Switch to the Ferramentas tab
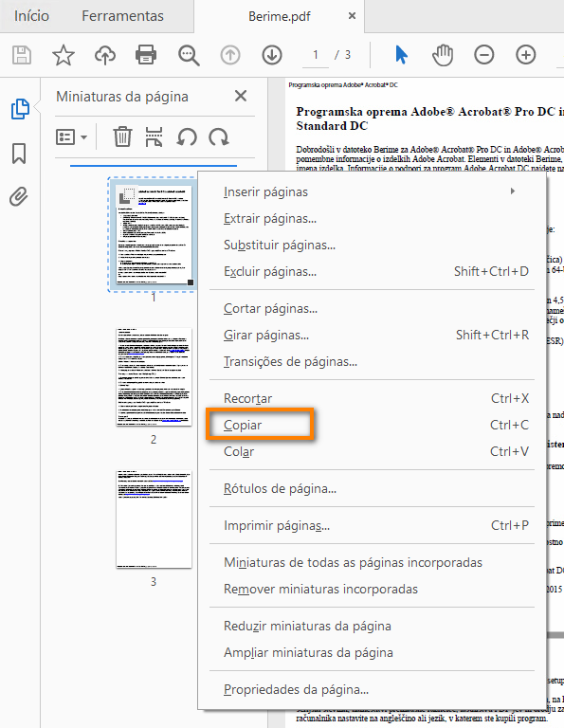The image size is (564, 728). tap(122, 16)
